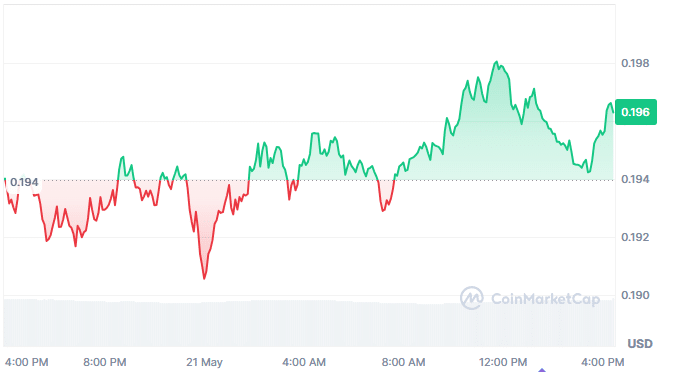Select the rightmost 4:00 PM time label
Screen dimensions: 682x372
[602, 362]
